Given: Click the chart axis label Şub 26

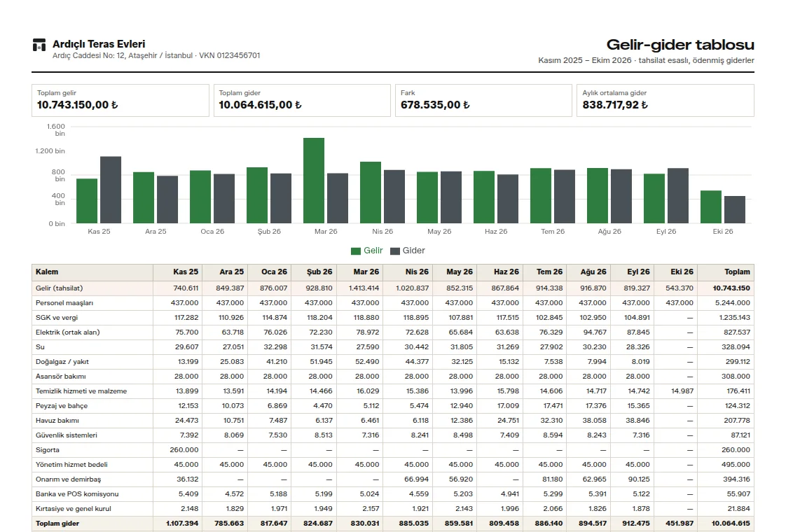Looking at the screenshot, I should [x=269, y=232].
